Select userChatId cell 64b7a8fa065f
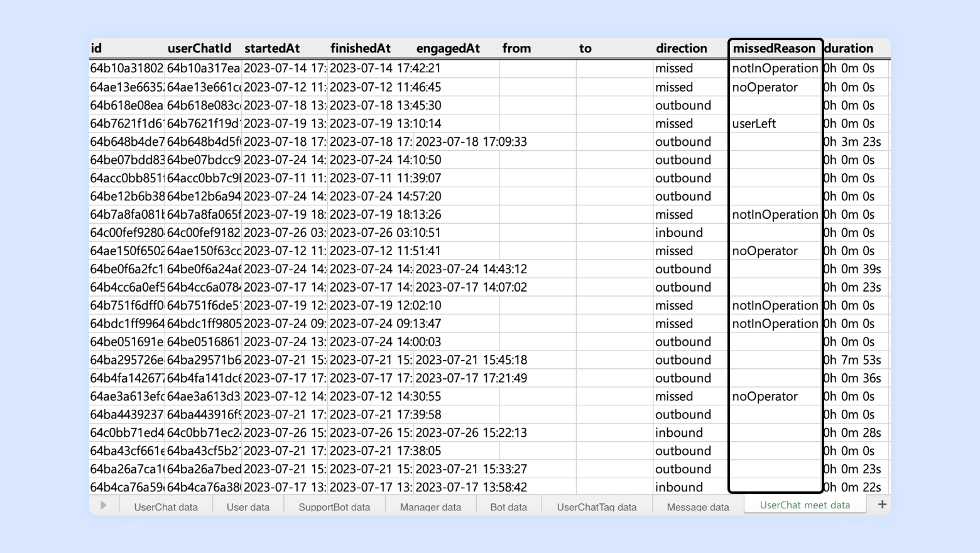The height and width of the screenshot is (553, 980). [x=204, y=215]
